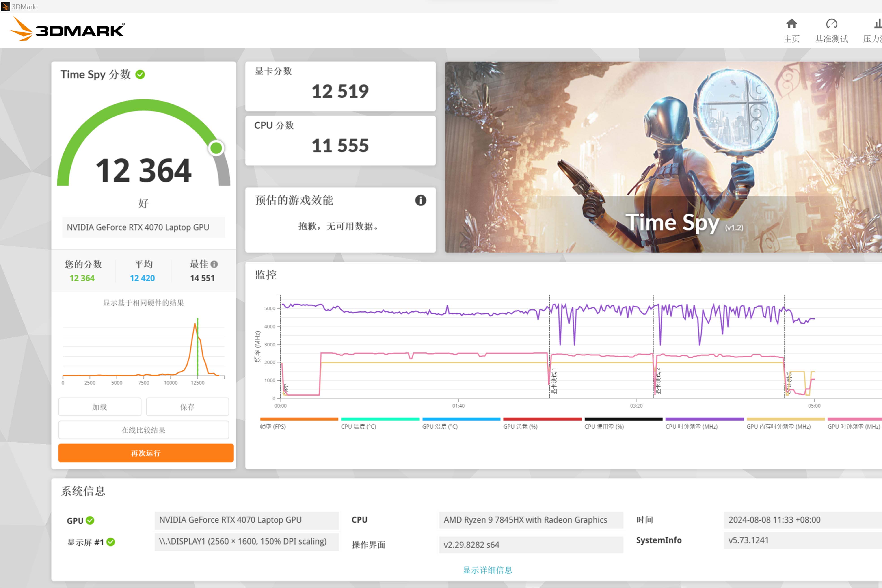Click the main score 12 364

[x=144, y=171]
